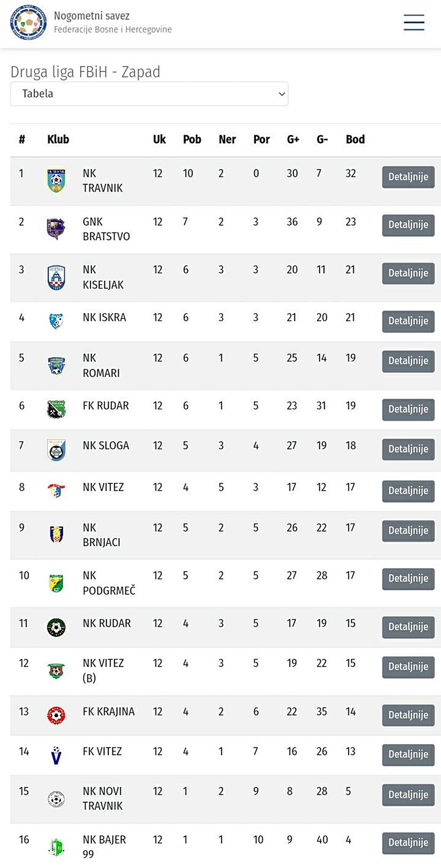441x868 pixels.
Task: Open Detaljnije for NK Iskra
Action: [x=408, y=321]
